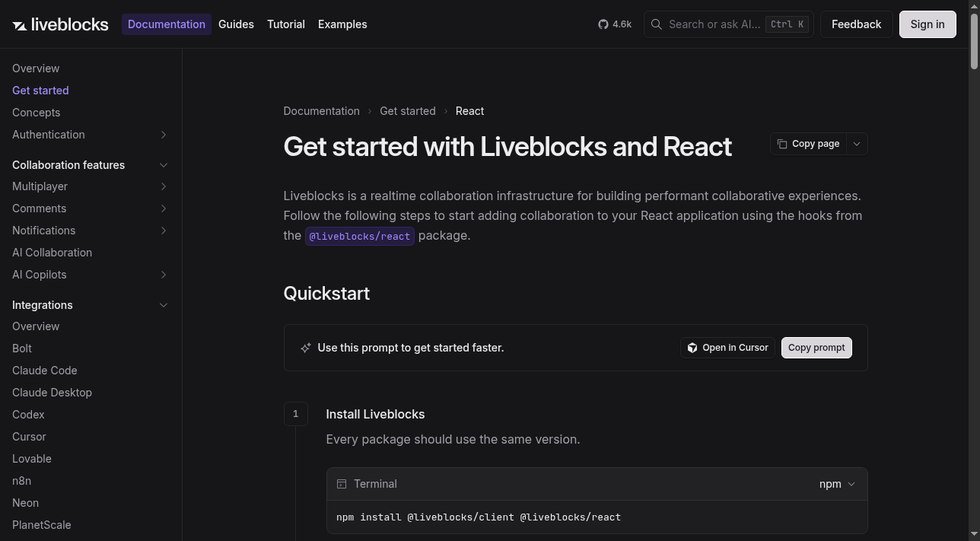Image resolution: width=980 pixels, height=541 pixels.
Task: Open Get started in sidebar
Action: (40, 91)
